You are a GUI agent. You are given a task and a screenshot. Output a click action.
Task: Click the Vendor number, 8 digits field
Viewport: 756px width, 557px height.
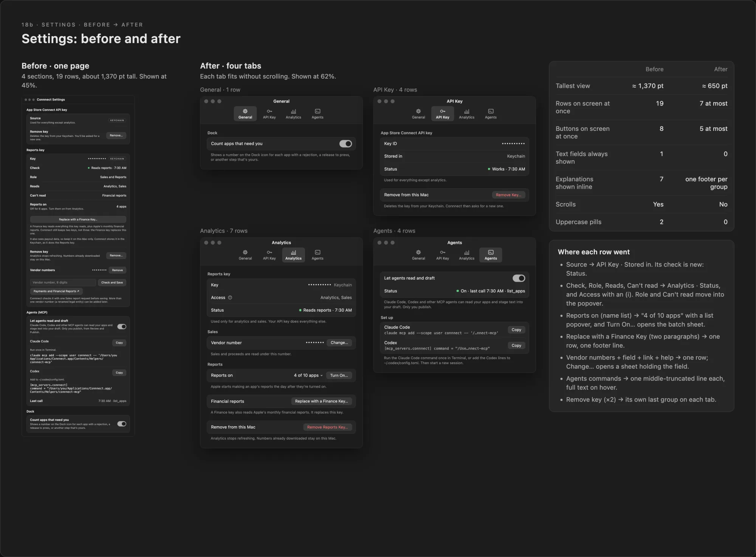pos(63,282)
